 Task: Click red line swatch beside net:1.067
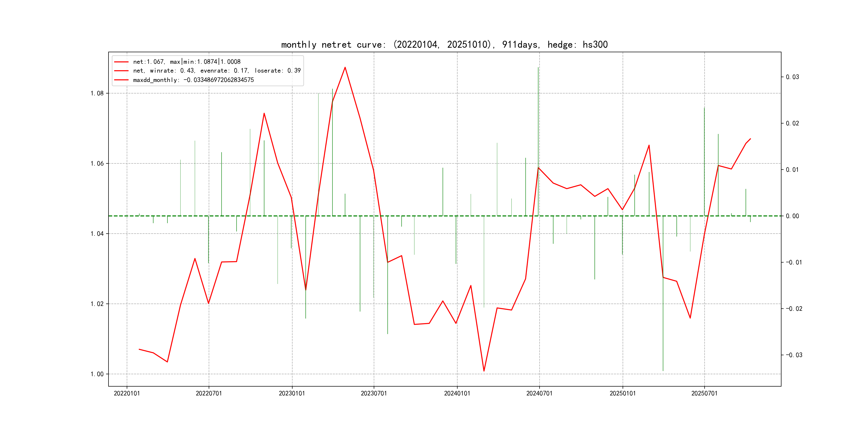pos(121,62)
